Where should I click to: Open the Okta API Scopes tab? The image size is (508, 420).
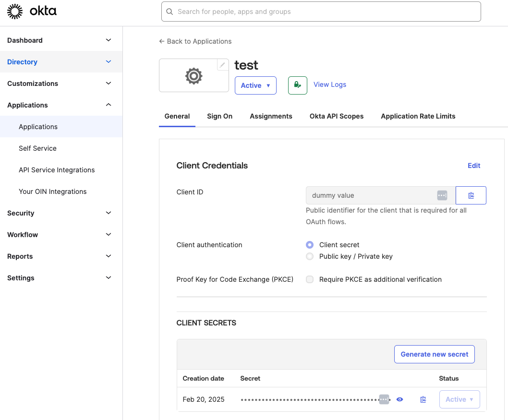[336, 116]
